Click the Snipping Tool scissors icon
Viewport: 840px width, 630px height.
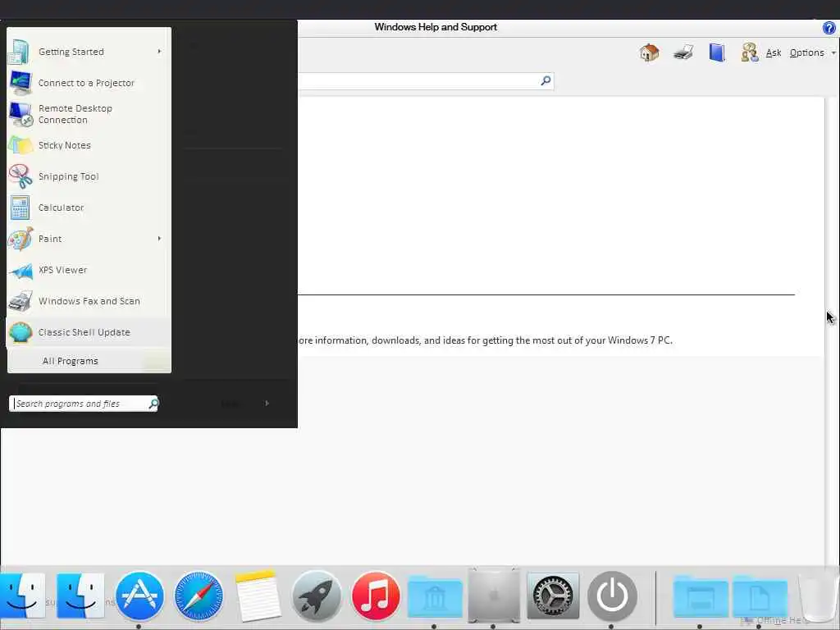point(21,176)
